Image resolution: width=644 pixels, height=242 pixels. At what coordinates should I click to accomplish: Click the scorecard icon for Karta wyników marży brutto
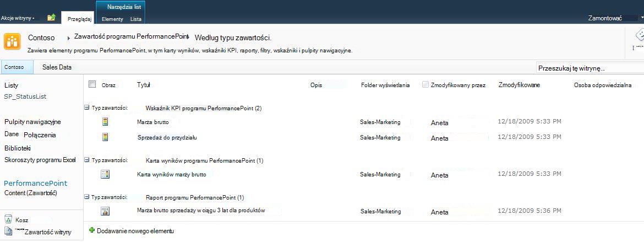[105, 174]
